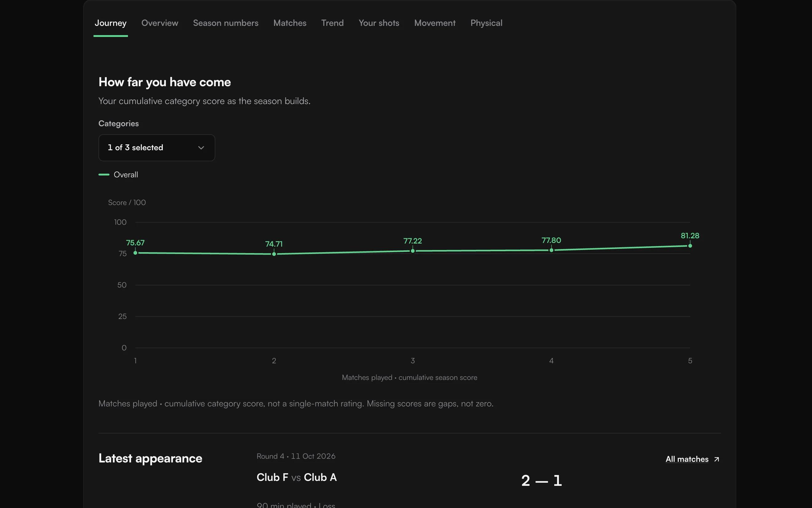Open the Physical tab
Viewport: 812px width, 508px height.
click(486, 23)
